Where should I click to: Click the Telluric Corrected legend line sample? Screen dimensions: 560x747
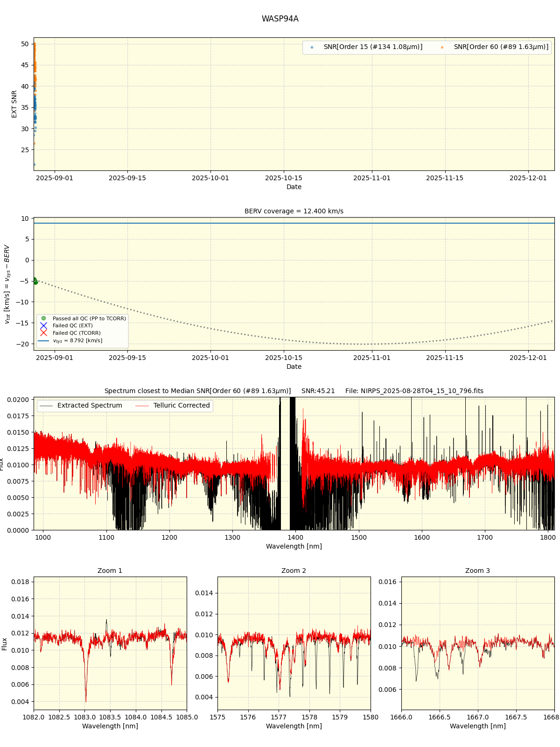142,406
